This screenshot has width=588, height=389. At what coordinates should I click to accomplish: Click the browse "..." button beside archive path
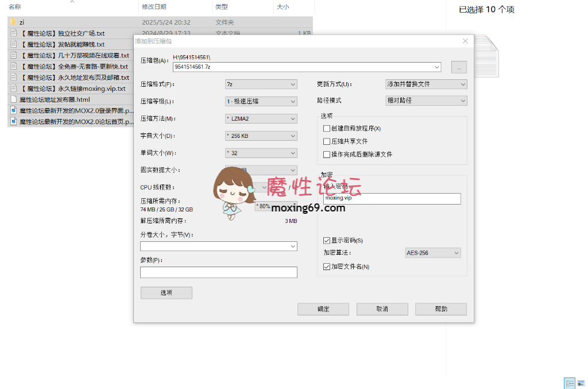pyautogui.click(x=458, y=67)
